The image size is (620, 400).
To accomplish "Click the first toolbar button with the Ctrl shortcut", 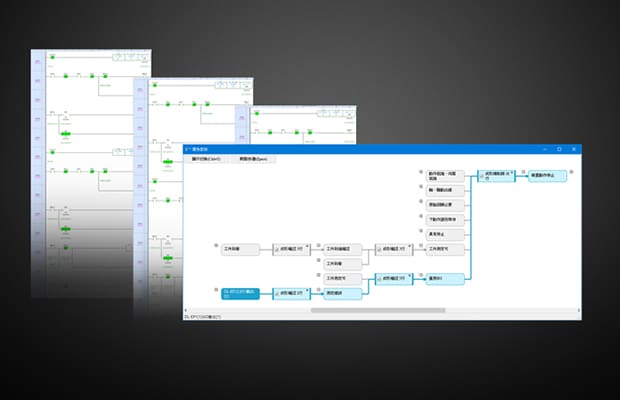I will click(205, 159).
